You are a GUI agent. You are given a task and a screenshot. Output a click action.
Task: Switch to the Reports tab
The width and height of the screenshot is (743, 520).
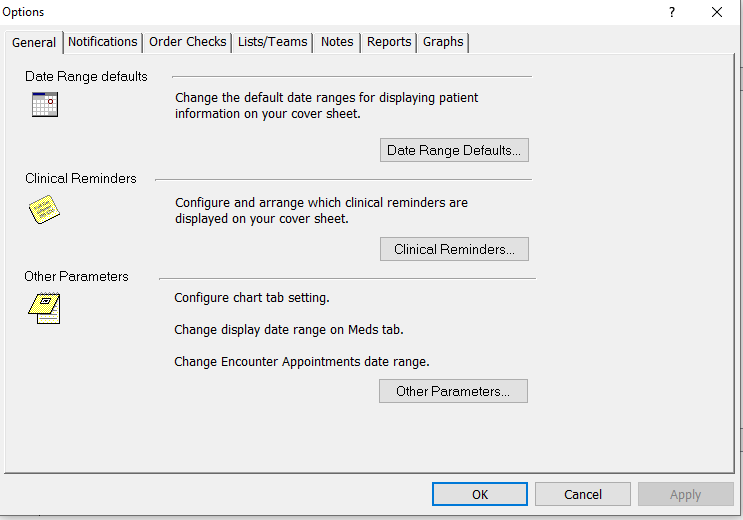[389, 42]
